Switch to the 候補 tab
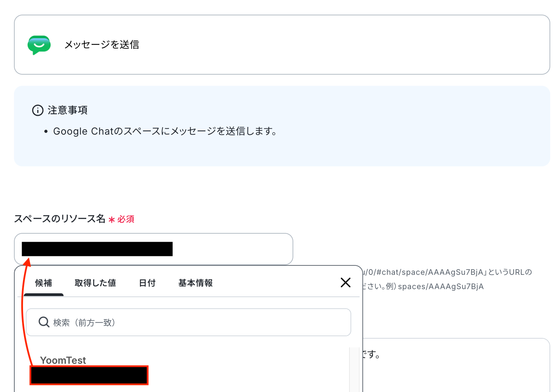The width and height of the screenshot is (560, 392). pyautogui.click(x=44, y=283)
